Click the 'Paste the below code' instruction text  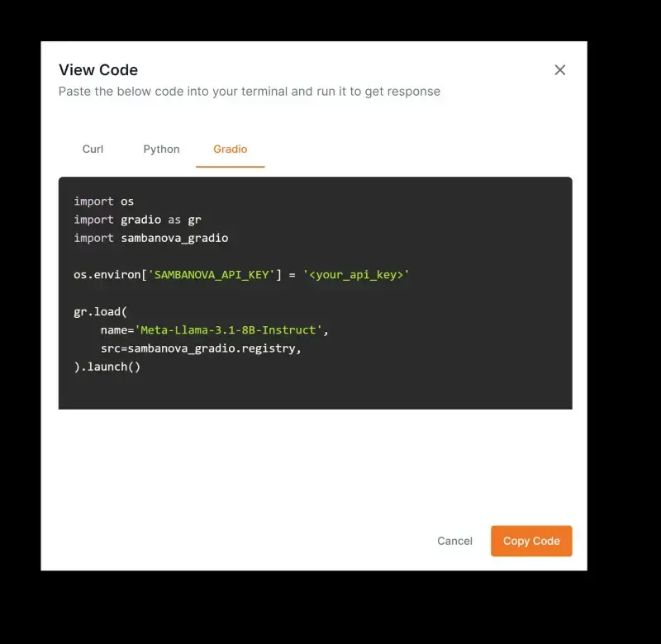[x=250, y=92]
